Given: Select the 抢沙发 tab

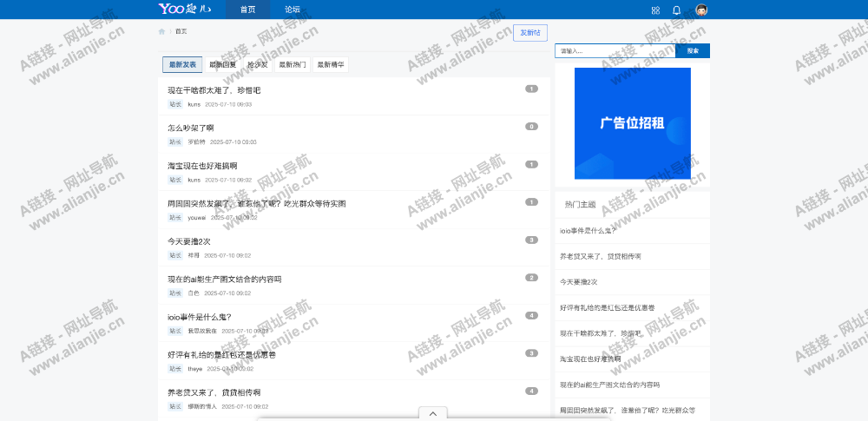Looking at the screenshot, I should [258, 65].
